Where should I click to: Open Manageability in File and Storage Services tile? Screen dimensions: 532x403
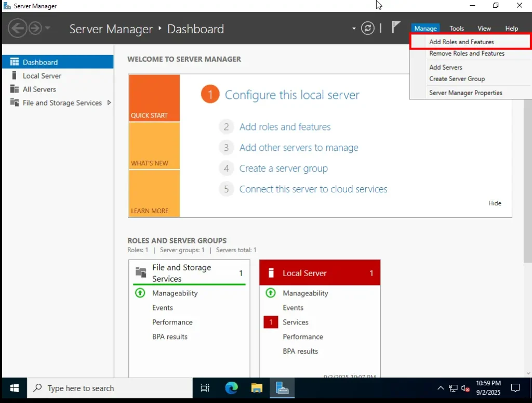[x=175, y=293]
